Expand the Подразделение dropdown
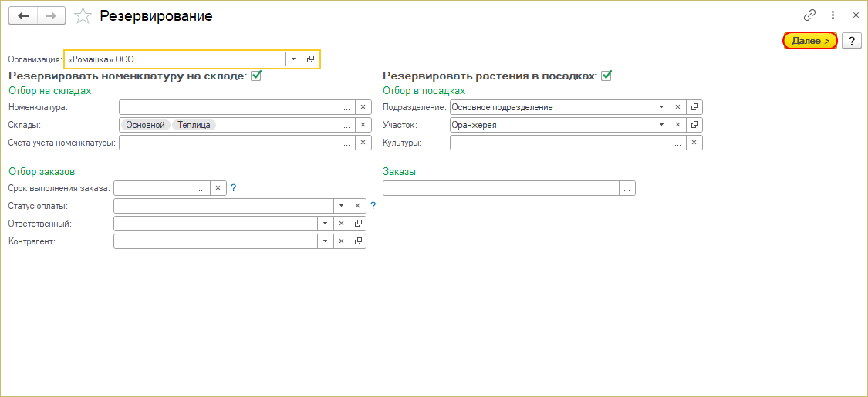Image resolution: width=868 pixels, height=397 pixels. tap(661, 107)
